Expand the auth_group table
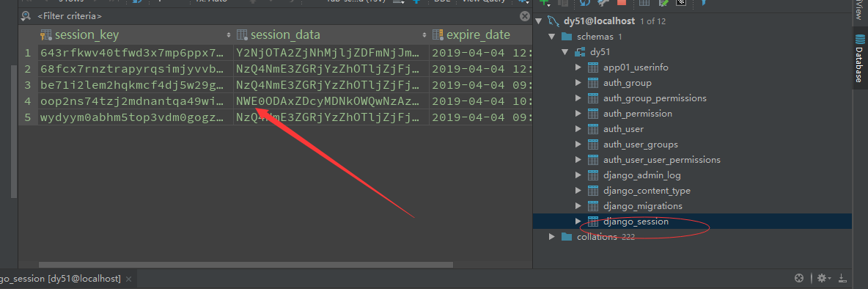 pos(578,83)
